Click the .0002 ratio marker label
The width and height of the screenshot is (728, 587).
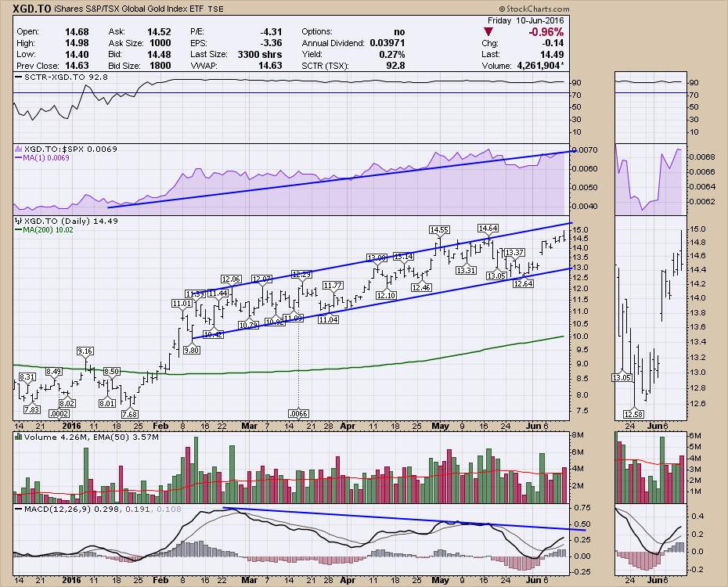coord(59,413)
